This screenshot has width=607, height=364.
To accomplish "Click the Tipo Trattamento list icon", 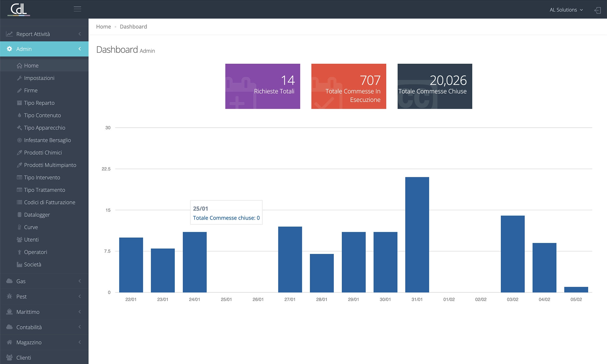I will [19, 190].
